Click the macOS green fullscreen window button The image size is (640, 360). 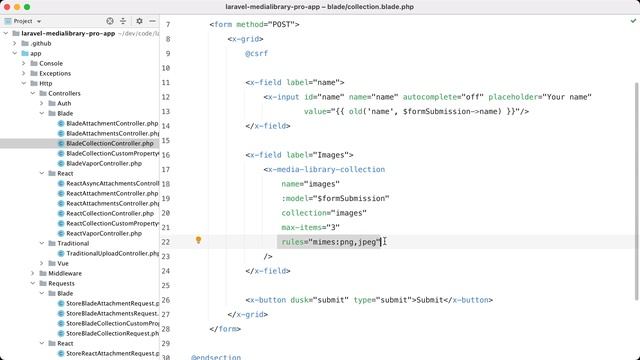27,7
